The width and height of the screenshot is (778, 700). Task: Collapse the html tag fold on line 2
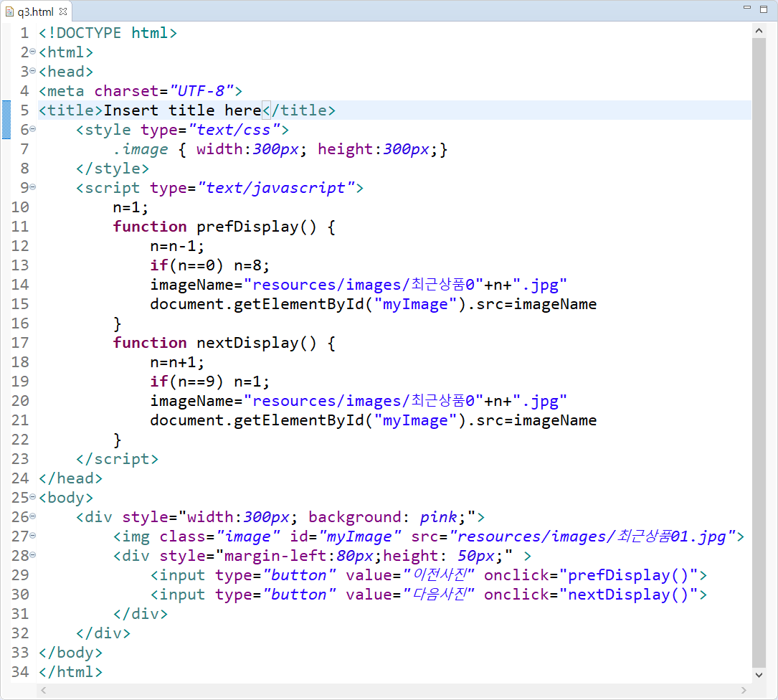[33, 51]
